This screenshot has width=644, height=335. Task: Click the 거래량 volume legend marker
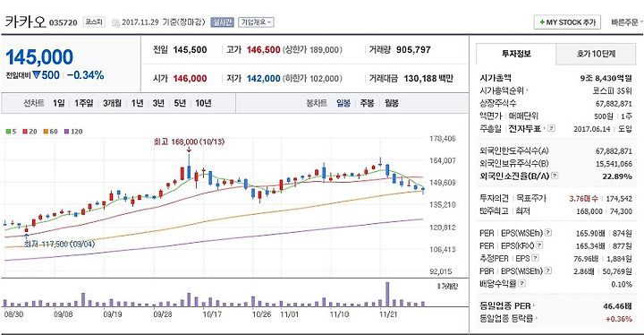tap(438, 286)
